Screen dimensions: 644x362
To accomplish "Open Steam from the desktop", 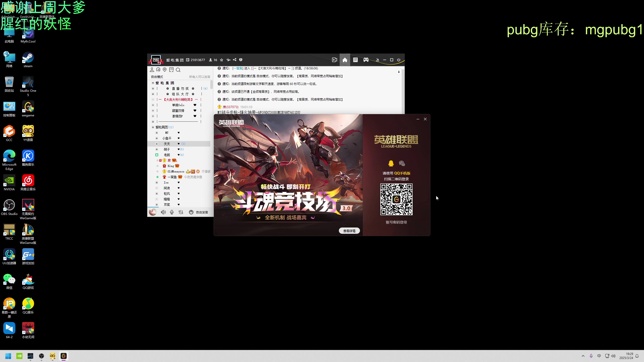I will pyautogui.click(x=28, y=60).
